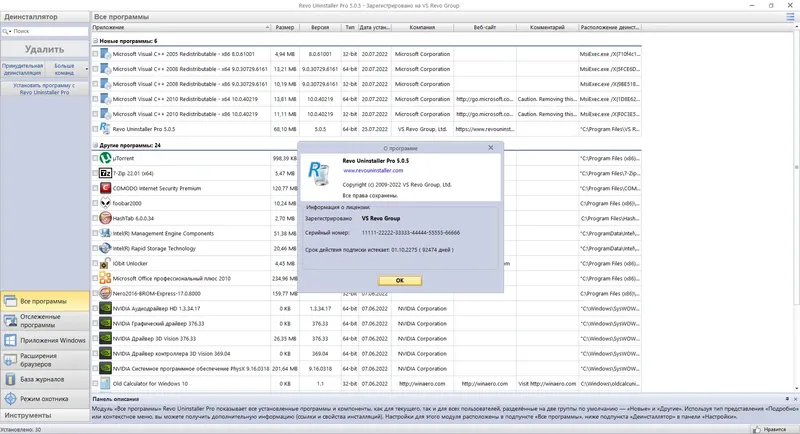Check the box for Revo Uninstaller Pro 5.0.5

coord(95,129)
